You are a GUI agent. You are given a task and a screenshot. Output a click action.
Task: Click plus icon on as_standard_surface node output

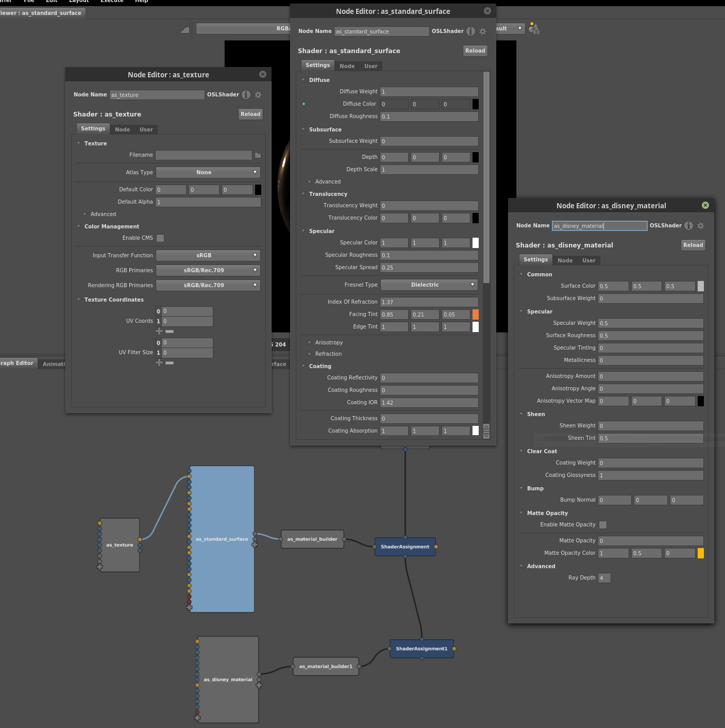pos(255,544)
